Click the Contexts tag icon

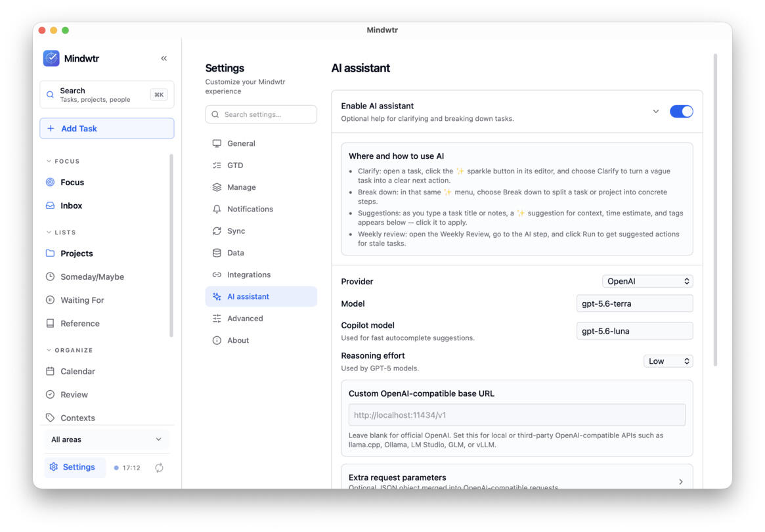click(51, 418)
